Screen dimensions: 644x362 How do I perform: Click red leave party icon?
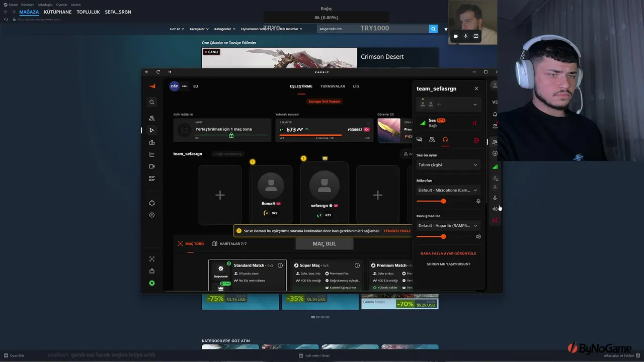(x=476, y=140)
